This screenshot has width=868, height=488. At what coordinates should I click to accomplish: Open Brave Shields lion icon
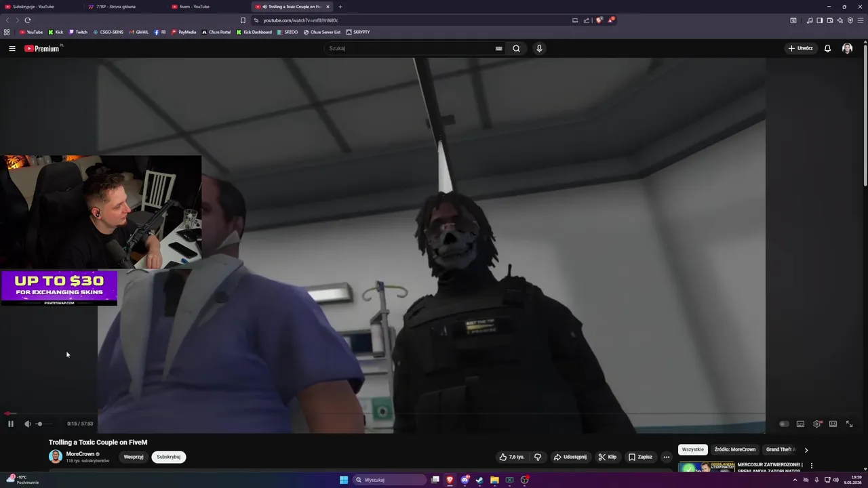click(x=599, y=20)
